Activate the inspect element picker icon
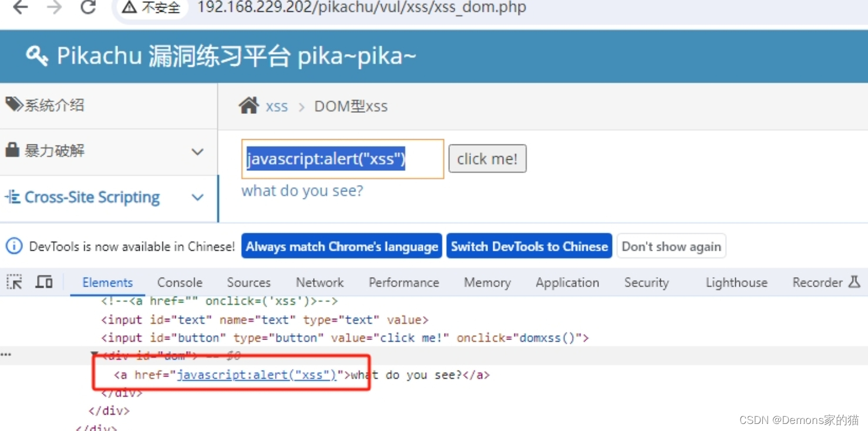Screen dimensions: 868x431 click(x=14, y=282)
